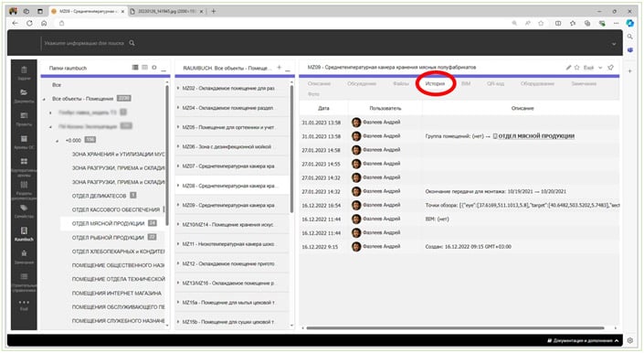Open a new browser tab with the plus
Screen dimensions: 644x353
tap(213, 11)
